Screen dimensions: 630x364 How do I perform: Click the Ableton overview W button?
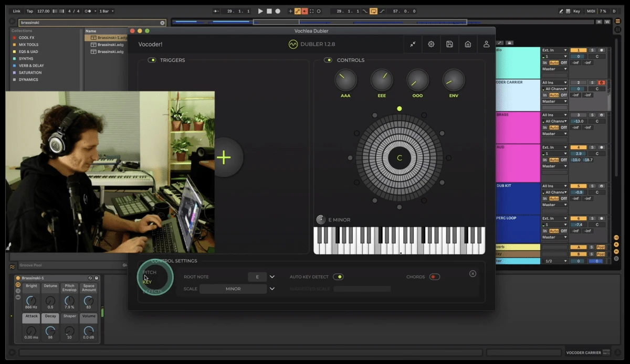(607, 22)
